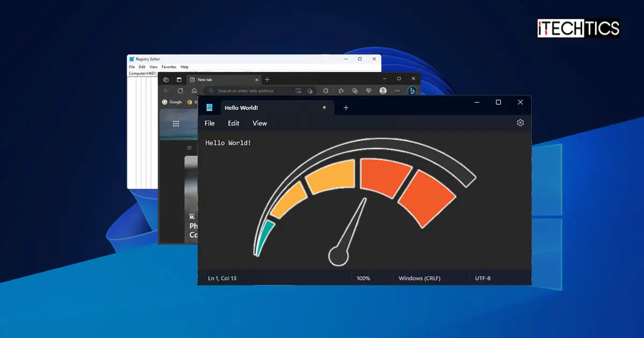Click the 100% zoom level indicator
This screenshot has height=338, width=644.
coord(364,278)
